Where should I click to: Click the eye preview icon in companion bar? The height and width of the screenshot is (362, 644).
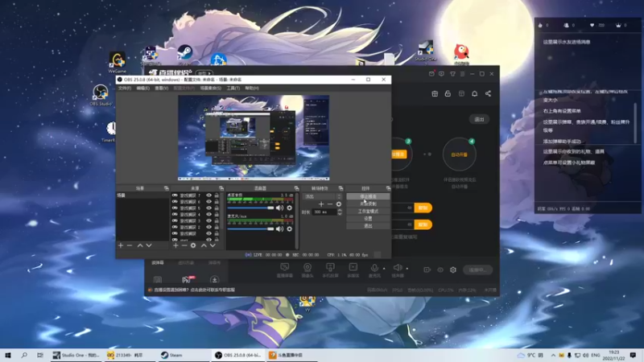point(440,269)
